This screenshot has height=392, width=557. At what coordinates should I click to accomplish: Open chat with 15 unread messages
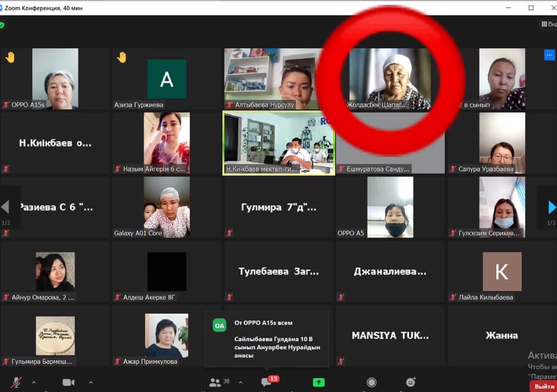point(270,381)
